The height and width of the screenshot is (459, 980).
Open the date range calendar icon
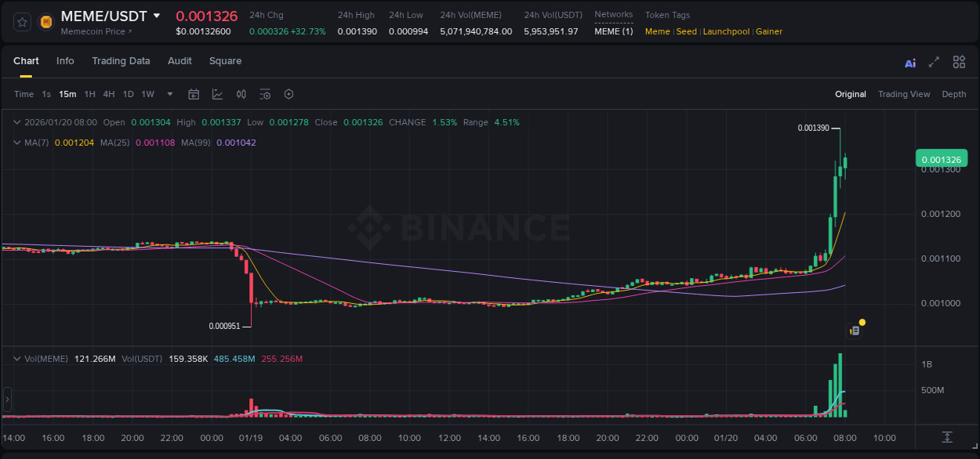pyautogui.click(x=194, y=94)
